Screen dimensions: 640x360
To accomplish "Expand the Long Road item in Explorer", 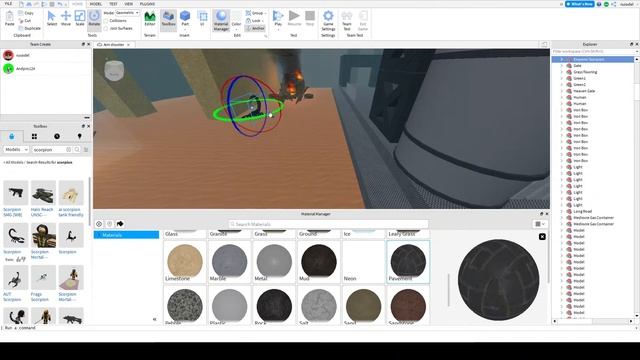I will click(x=562, y=211).
